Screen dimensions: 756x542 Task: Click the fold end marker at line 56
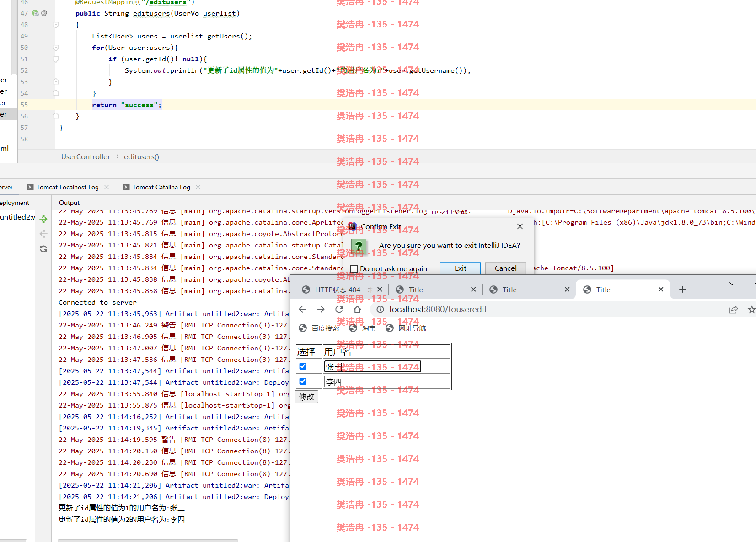click(x=56, y=116)
